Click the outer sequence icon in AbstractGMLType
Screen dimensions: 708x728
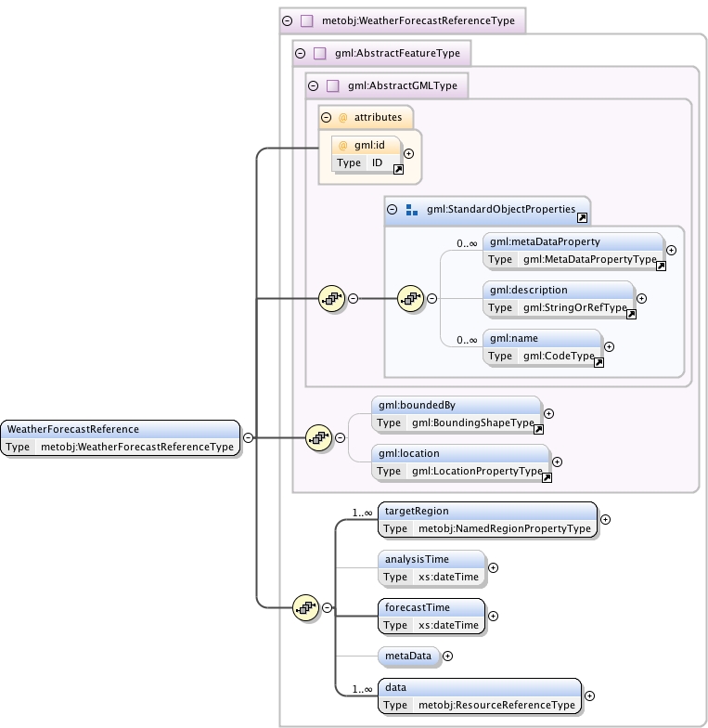click(332, 299)
